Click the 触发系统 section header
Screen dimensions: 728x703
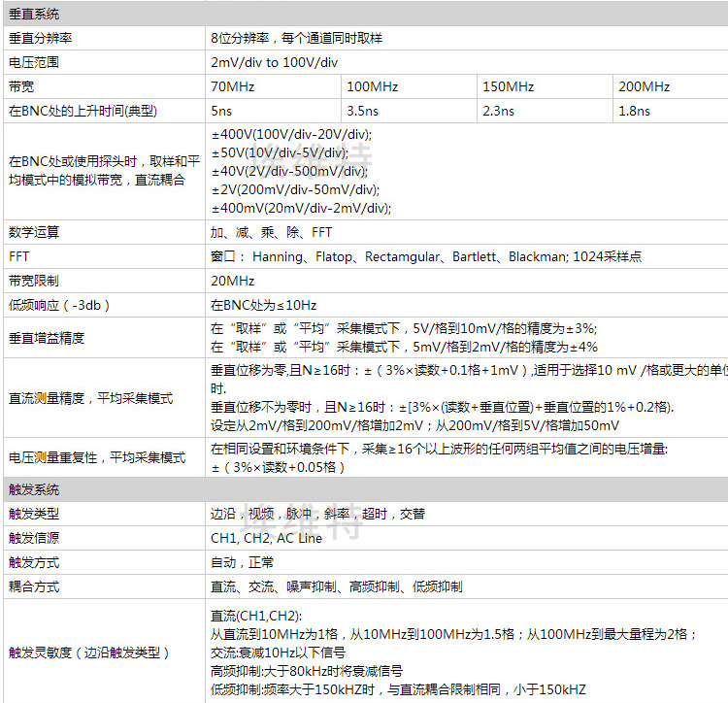(x=34, y=489)
